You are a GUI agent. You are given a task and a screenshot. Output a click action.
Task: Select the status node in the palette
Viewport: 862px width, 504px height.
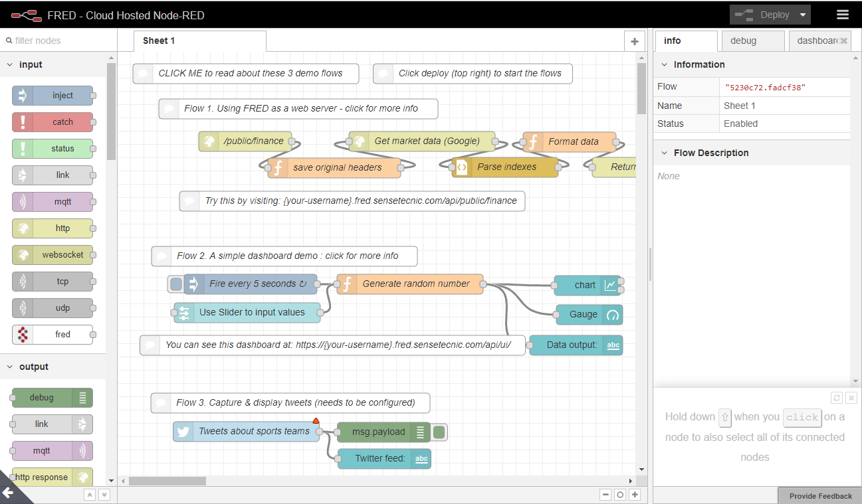[x=53, y=148]
